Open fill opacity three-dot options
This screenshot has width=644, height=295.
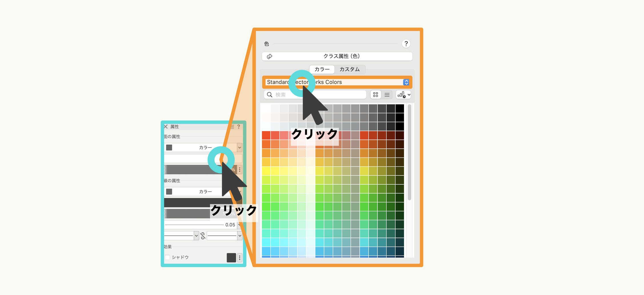point(240,170)
